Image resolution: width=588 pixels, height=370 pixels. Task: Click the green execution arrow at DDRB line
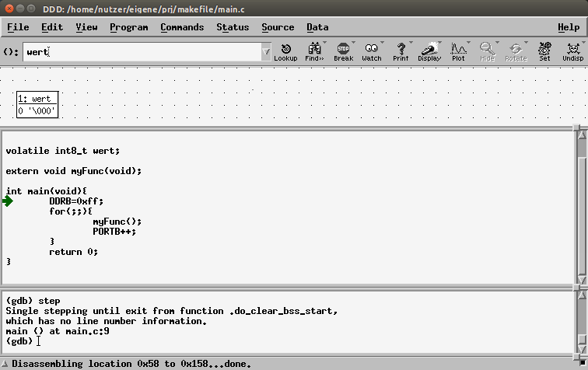(x=8, y=201)
